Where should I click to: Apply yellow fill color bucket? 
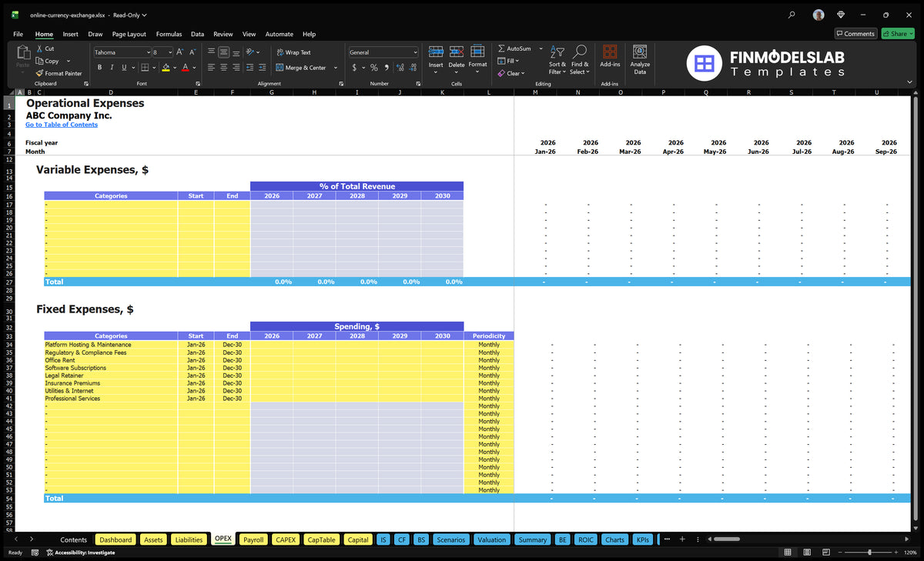click(x=166, y=68)
